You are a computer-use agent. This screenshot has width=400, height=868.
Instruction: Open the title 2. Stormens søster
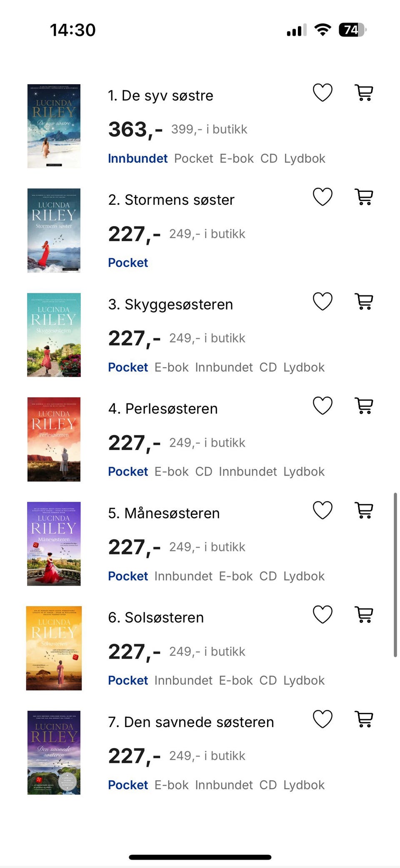[x=171, y=200]
